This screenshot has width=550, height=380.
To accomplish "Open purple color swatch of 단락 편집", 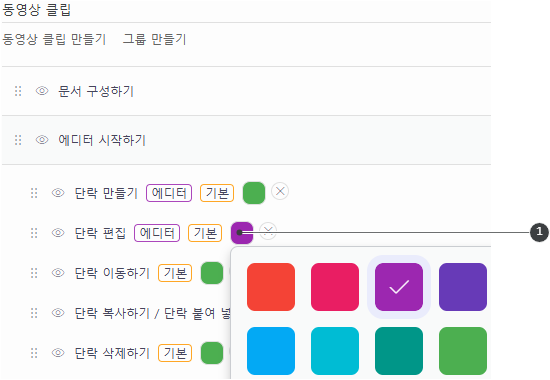I will coord(242,233).
